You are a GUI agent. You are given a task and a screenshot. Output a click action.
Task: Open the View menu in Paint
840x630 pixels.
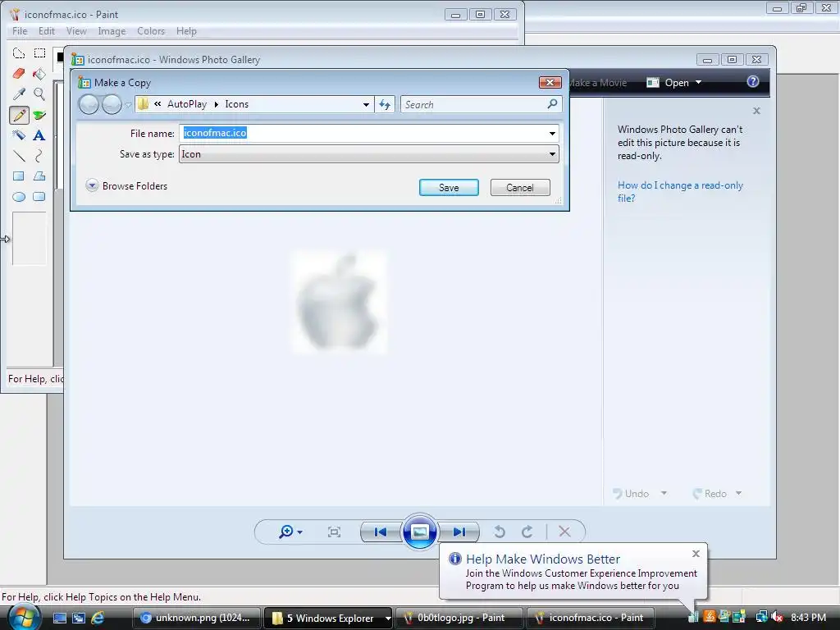click(76, 31)
